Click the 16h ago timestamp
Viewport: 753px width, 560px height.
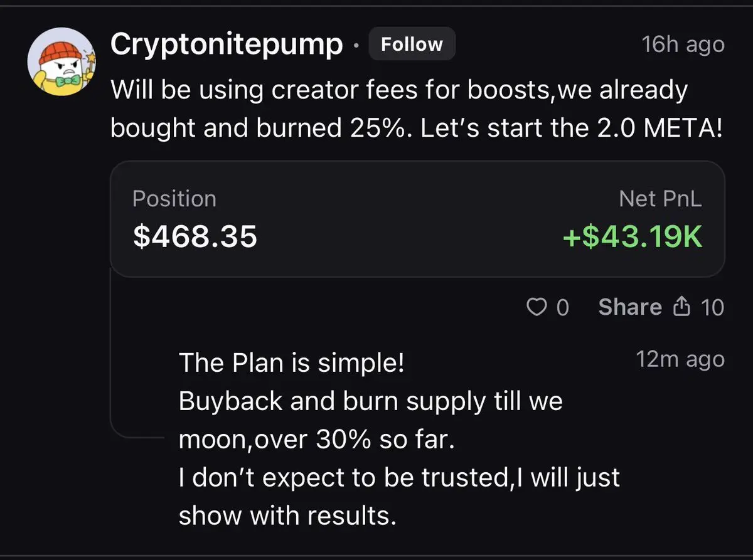(x=683, y=45)
